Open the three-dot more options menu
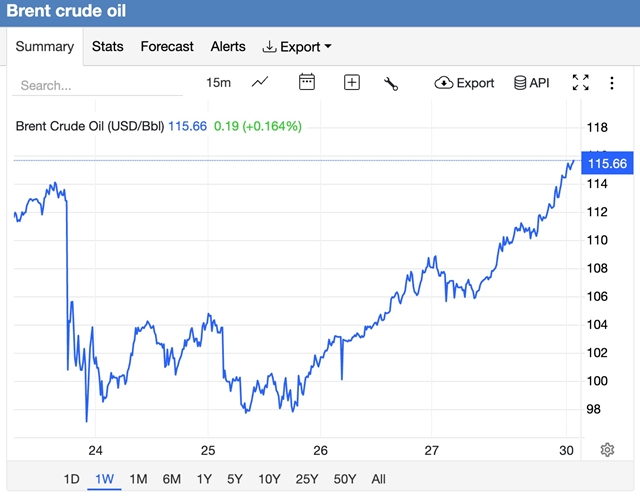Screen dimensions: 640x496 click(x=611, y=83)
